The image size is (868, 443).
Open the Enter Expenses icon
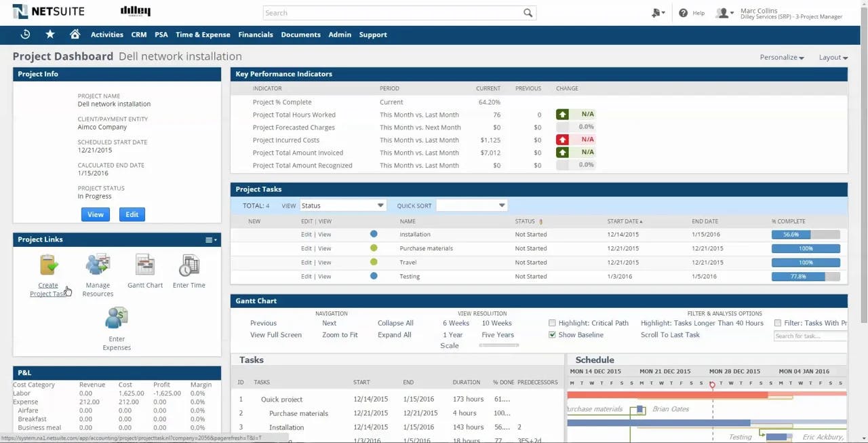(117, 319)
